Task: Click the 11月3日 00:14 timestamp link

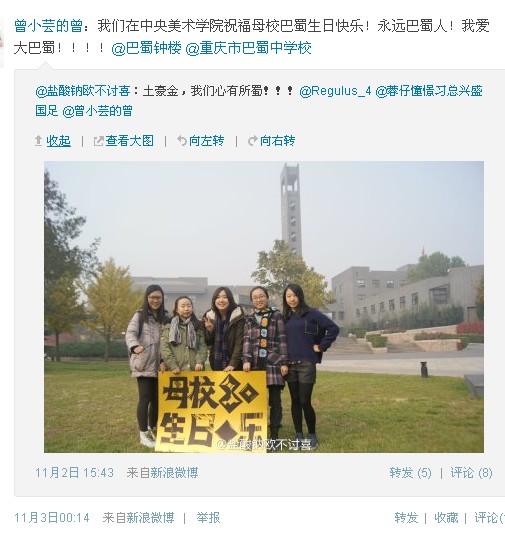Action: pyautogui.click(x=52, y=518)
